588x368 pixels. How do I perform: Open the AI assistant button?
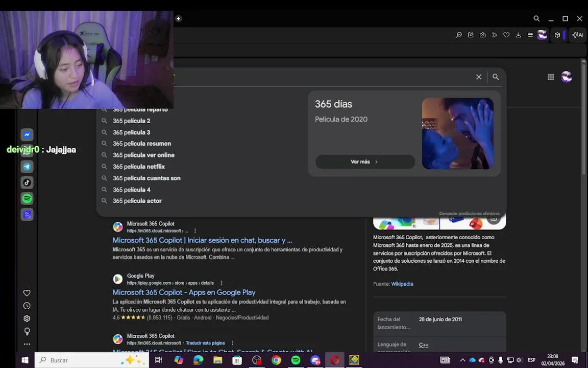(578, 35)
